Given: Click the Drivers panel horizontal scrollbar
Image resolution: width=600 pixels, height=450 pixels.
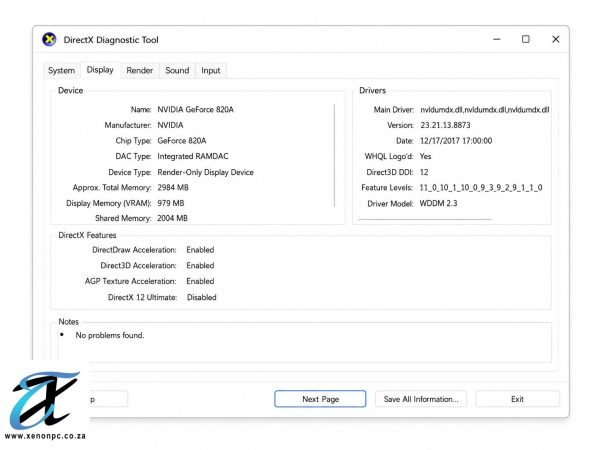Looking at the screenshot, I should 425,220.
